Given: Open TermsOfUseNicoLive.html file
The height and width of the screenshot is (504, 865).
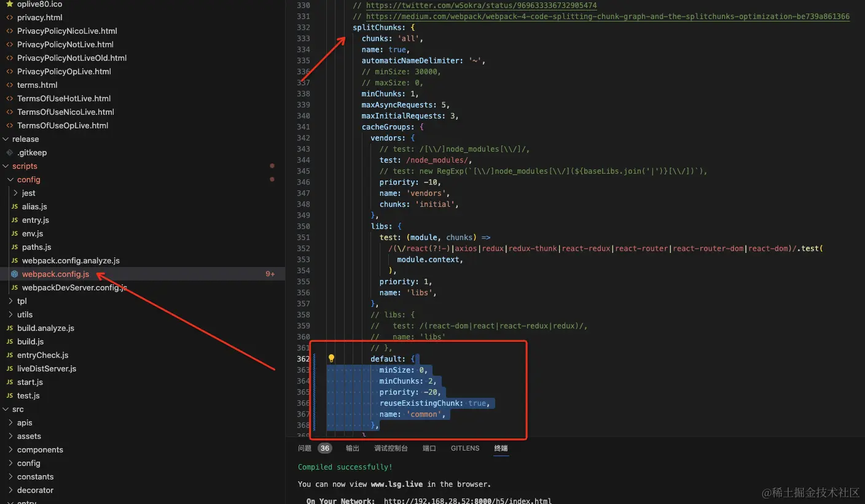Looking at the screenshot, I should point(66,112).
